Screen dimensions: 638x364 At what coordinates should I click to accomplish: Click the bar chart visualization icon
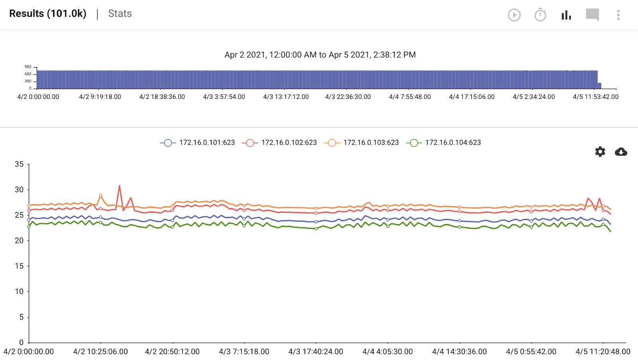tap(566, 15)
